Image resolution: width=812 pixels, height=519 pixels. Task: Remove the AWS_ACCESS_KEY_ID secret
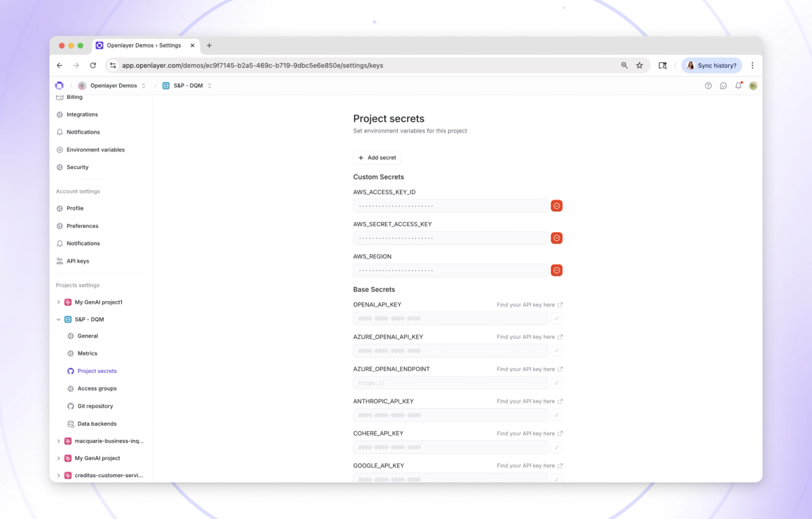[x=556, y=206]
